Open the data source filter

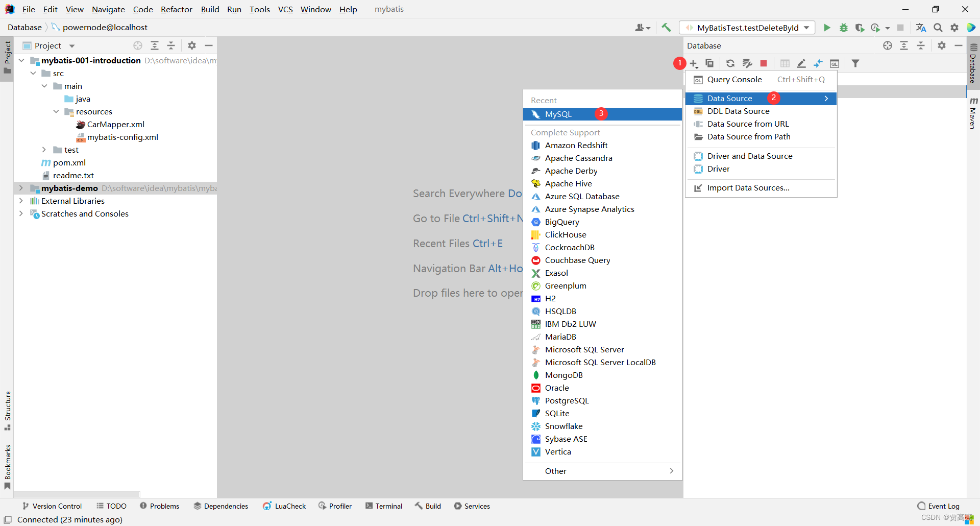[x=855, y=63]
